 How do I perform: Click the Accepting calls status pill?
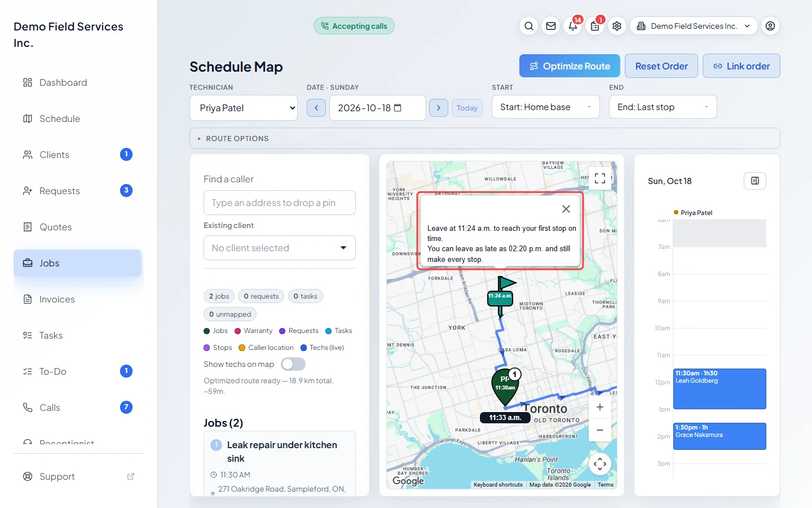(x=354, y=26)
